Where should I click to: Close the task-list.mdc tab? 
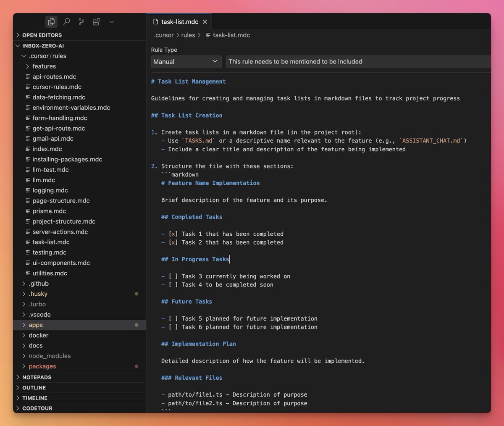coord(205,21)
